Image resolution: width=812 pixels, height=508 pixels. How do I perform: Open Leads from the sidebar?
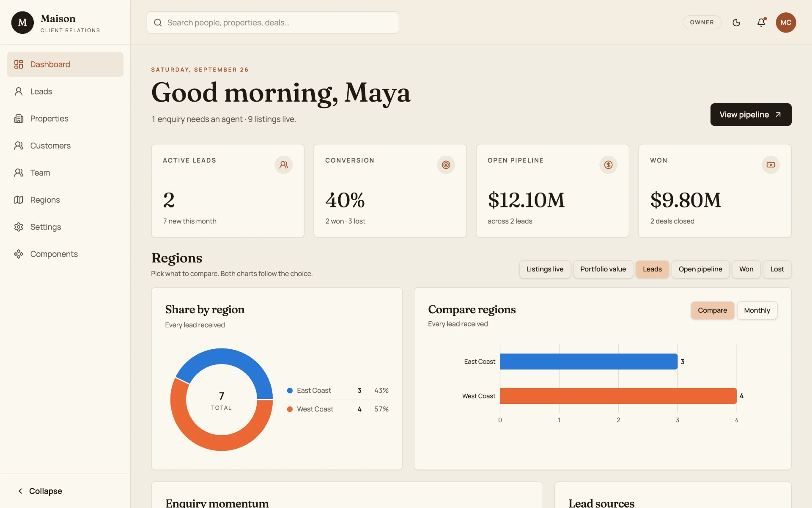tap(65, 91)
